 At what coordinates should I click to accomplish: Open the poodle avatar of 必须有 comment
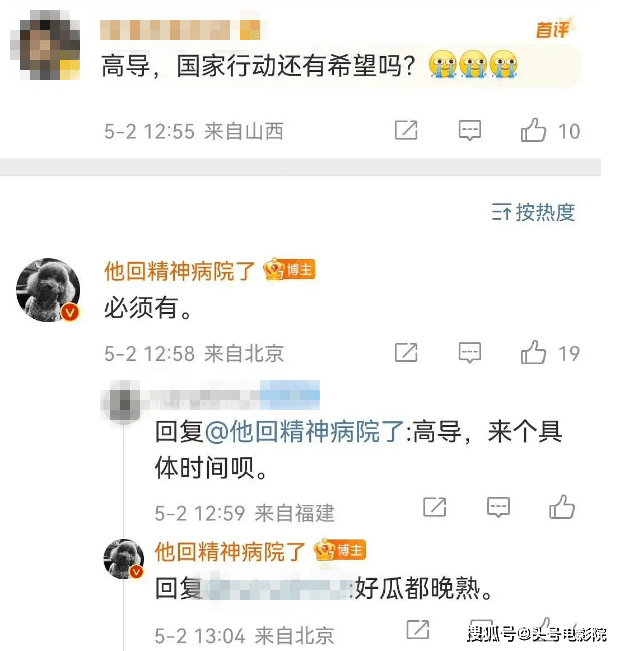[x=48, y=290]
